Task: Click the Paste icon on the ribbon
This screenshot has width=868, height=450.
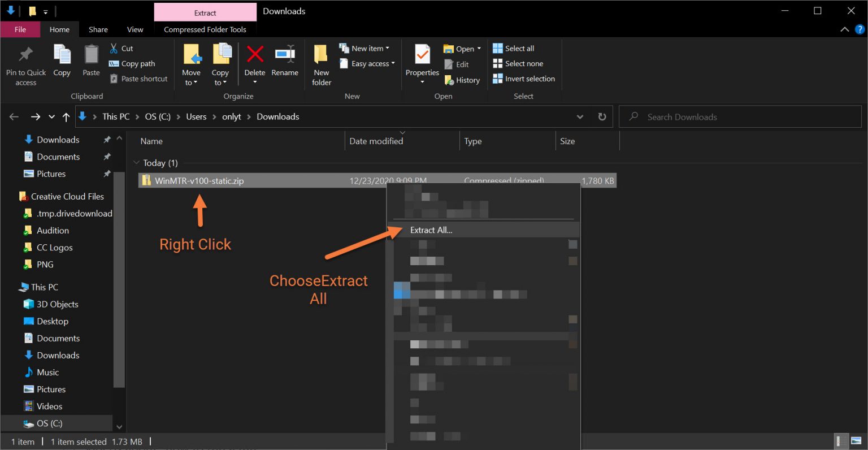Action: (x=90, y=62)
